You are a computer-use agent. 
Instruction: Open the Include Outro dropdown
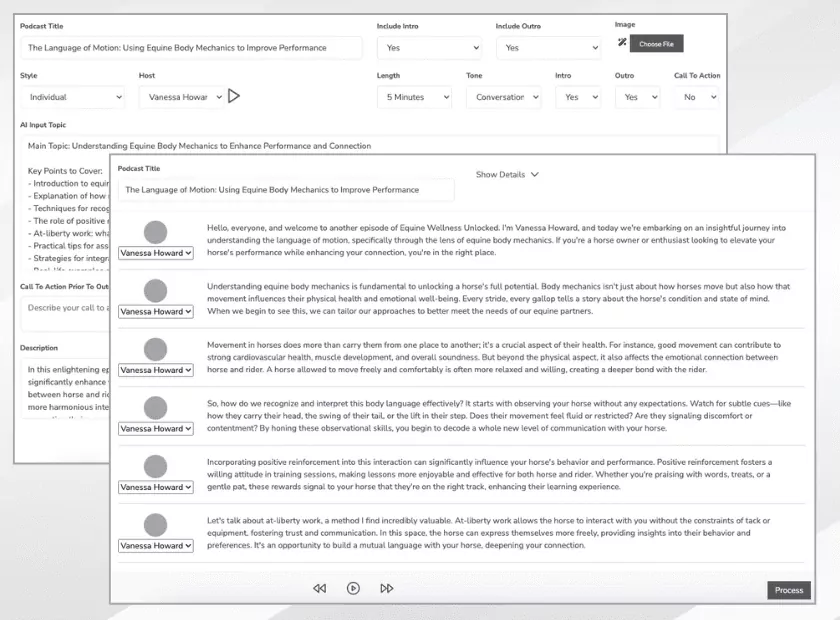[550, 47]
